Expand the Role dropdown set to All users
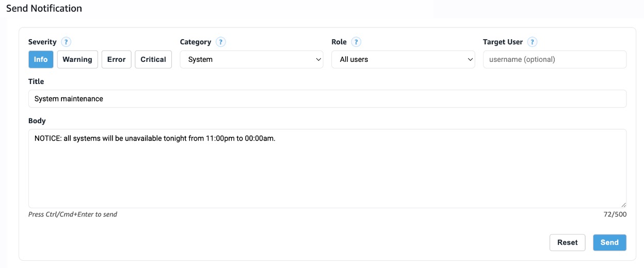 click(x=403, y=59)
